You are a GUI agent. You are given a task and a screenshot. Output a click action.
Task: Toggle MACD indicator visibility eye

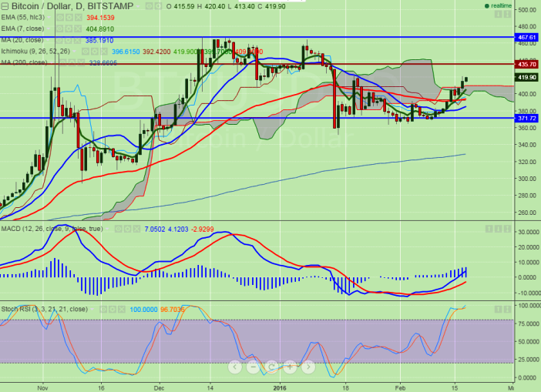pyautogui.click(x=119, y=229)
